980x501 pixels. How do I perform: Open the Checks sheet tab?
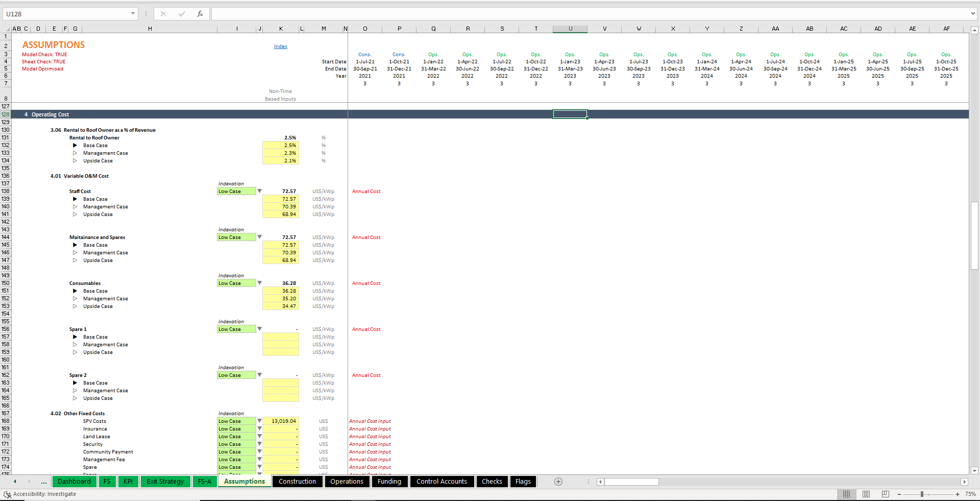[x=492, y=482]
